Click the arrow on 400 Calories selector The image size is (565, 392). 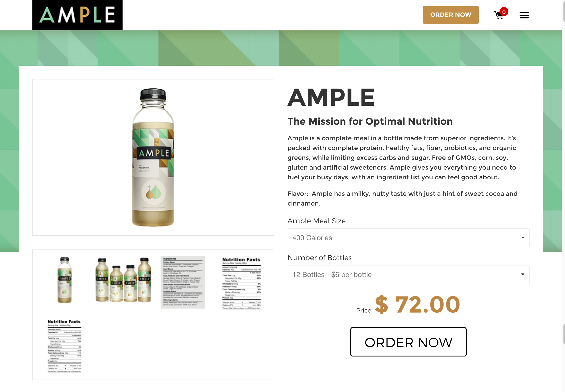[x=523, y=238]
